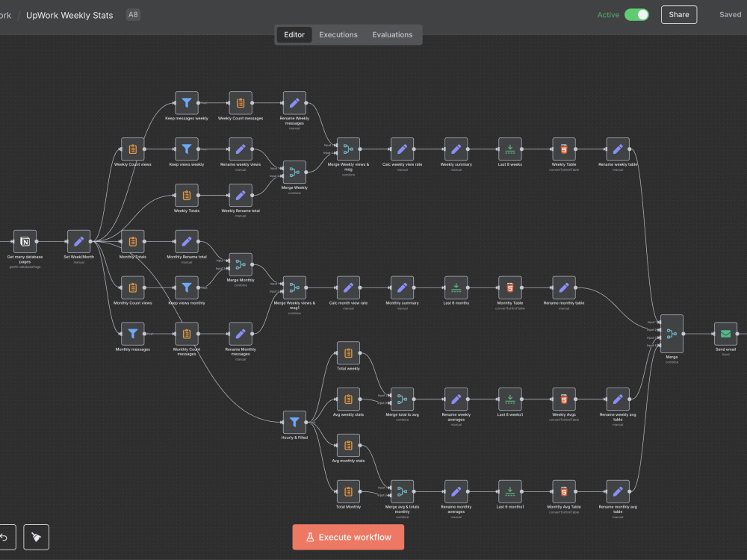
Task: Open the Weekly Rename total node
Action: pyautogui.click(x=240, y=195)
